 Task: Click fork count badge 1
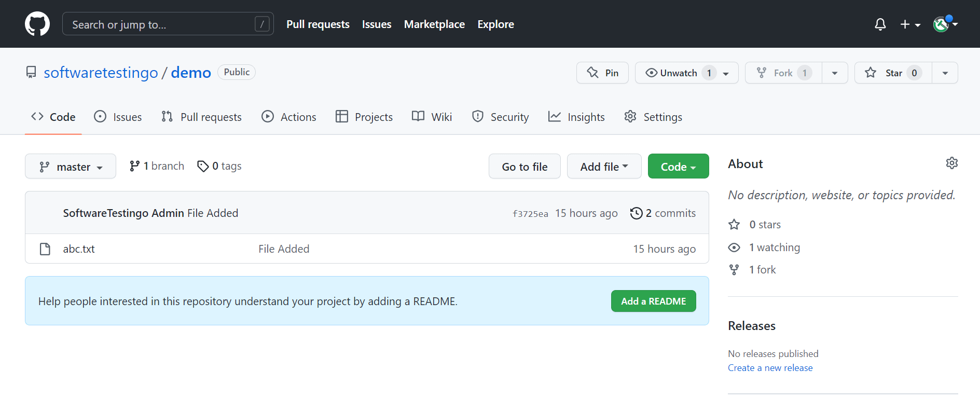point(804,73)
